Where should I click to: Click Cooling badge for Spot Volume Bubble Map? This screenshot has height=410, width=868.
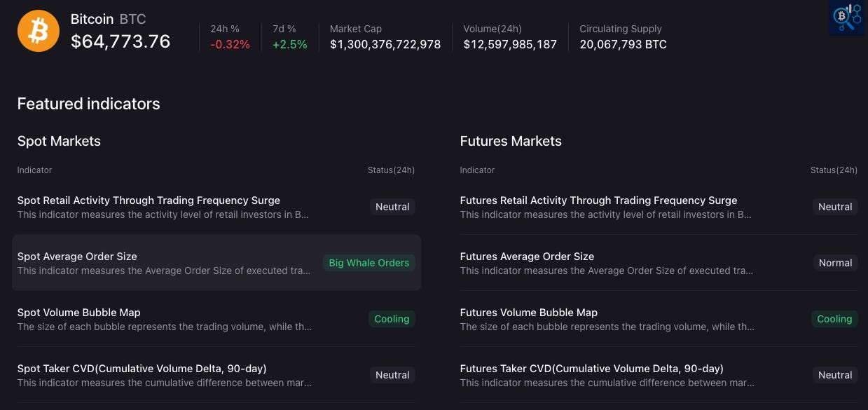[392, 319]
